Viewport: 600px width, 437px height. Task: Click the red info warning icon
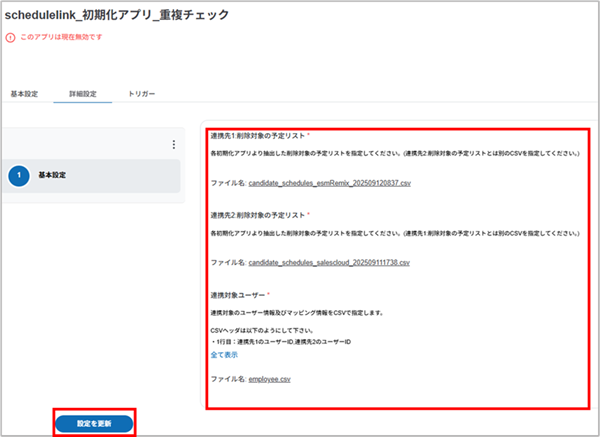10,39
